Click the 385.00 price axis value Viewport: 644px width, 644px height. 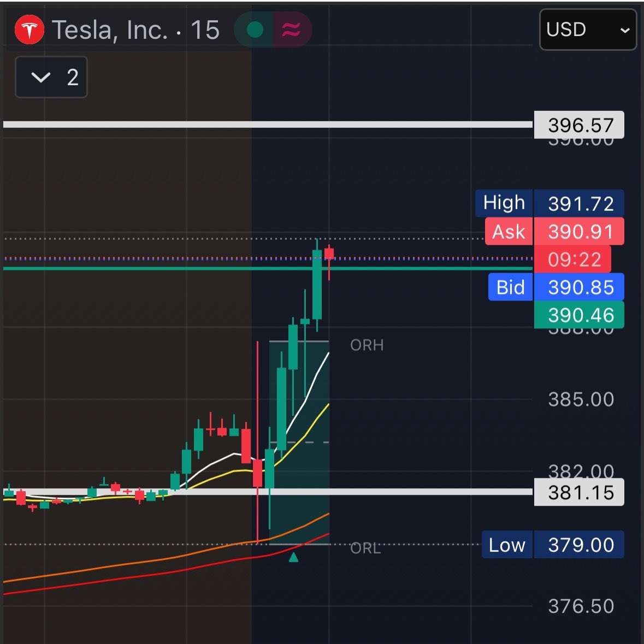pos(581,399)
